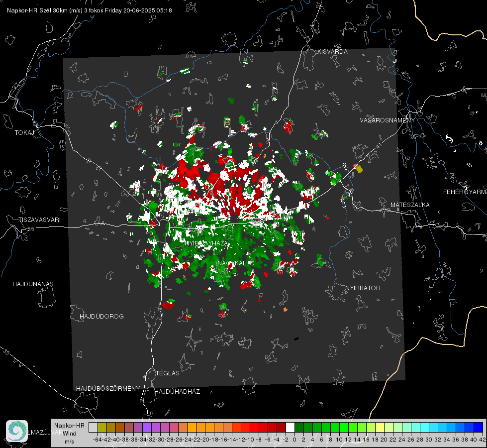
Task: Click the m/s unit label in legend
Action: pyautogui.click(x=69, y=442)
